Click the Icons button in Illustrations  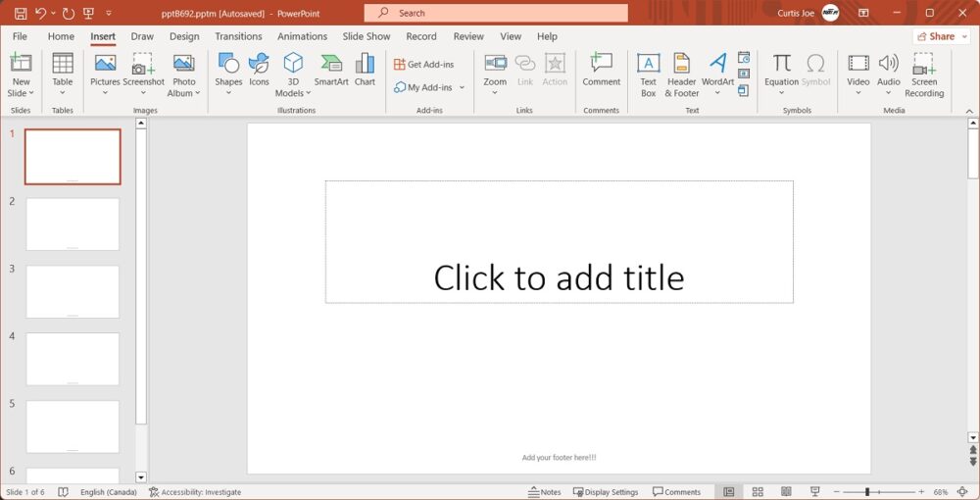click(x=259, y=70)
